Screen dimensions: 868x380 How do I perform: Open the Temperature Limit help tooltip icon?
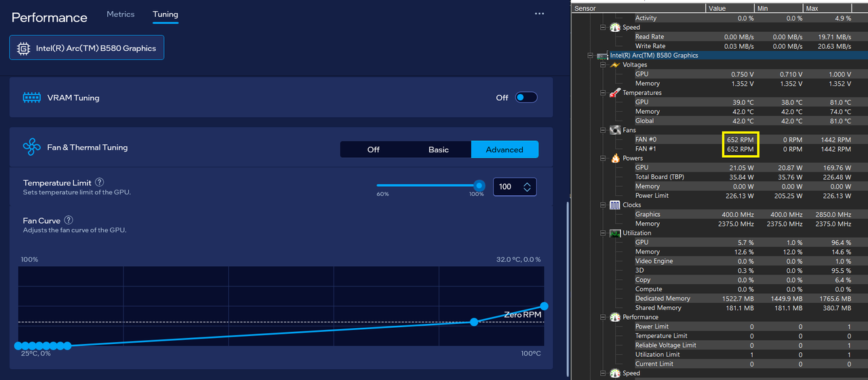pos(100,182)
